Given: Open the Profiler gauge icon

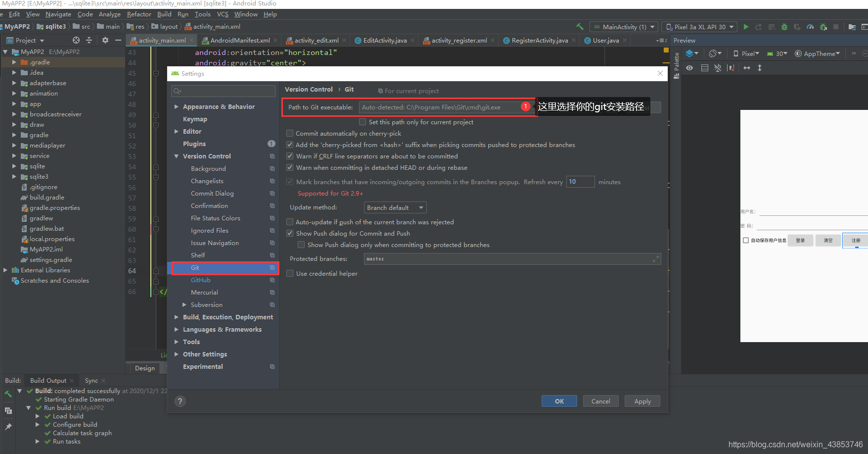Looking at the screenshot, I should (x=810, y=27).
